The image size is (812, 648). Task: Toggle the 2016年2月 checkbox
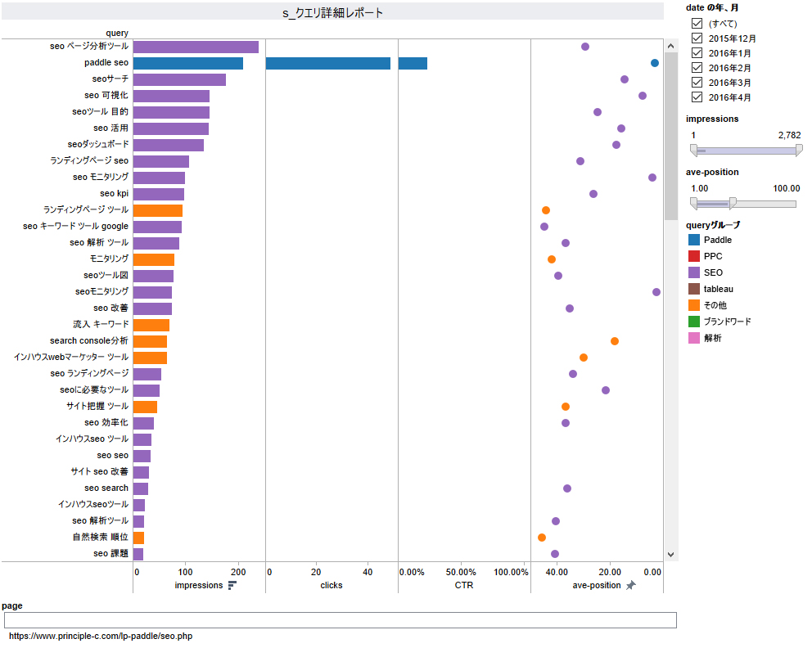pyautogui.click(x=697, y=68)
